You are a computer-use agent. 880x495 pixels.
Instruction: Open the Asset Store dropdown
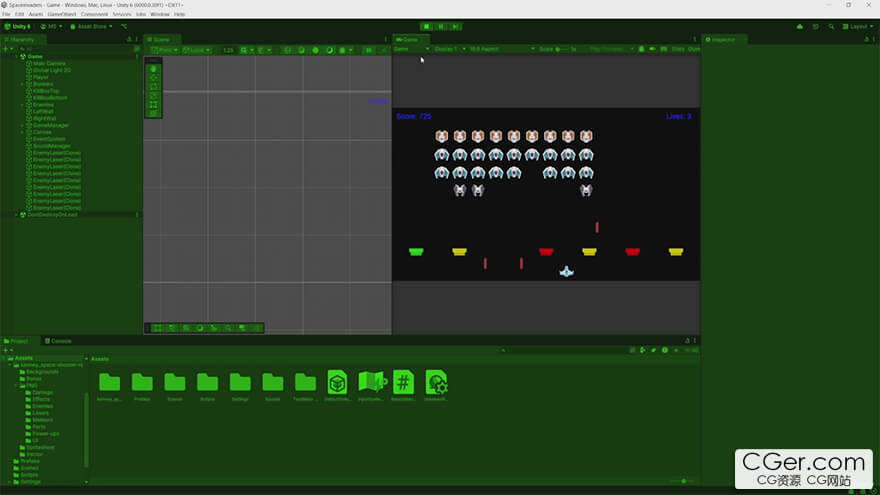91,26
